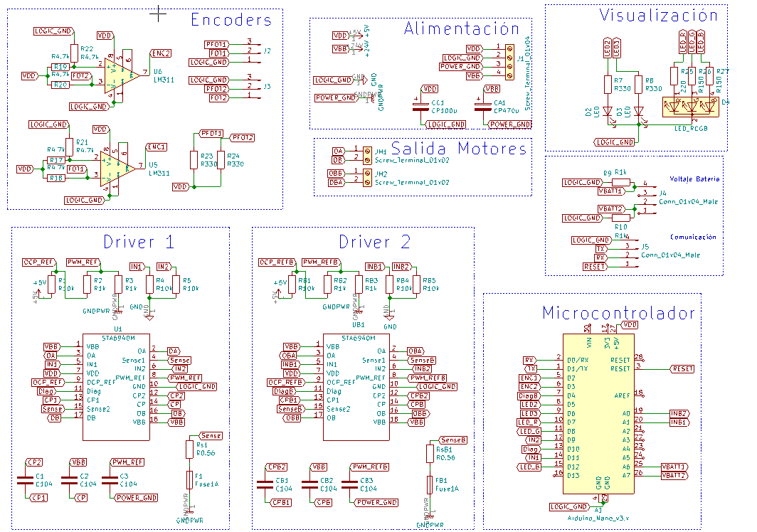The height and width of the screenshot is (532, 757).
Task: Click the Voltaje Bateria annotation text
Action: (x=694, y=179)
